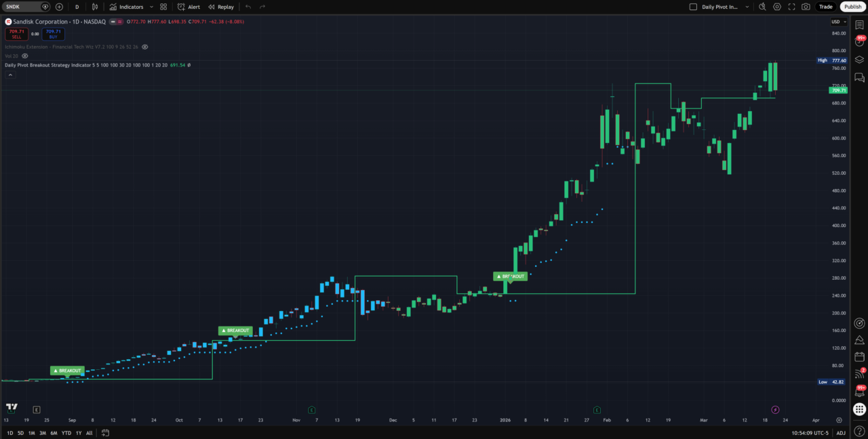Collapse the indicator legend arrow
The width and height of the screenshot is (868, 439).
[10, 74]
